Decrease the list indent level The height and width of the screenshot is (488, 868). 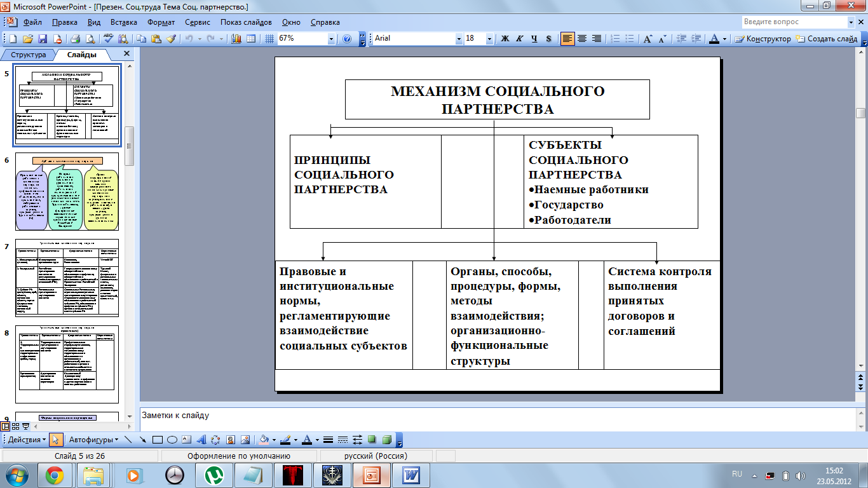681,38
